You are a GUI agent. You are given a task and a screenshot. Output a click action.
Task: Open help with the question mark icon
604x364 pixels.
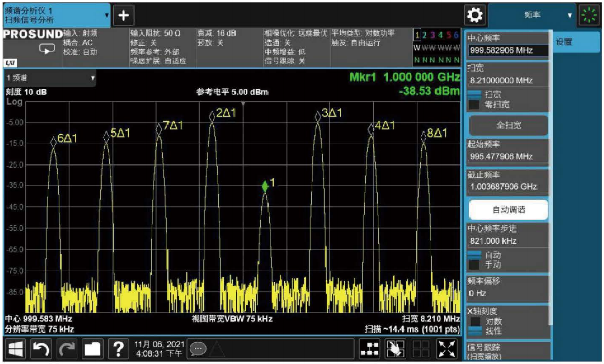pyautogui.click(x=118, y=349)
